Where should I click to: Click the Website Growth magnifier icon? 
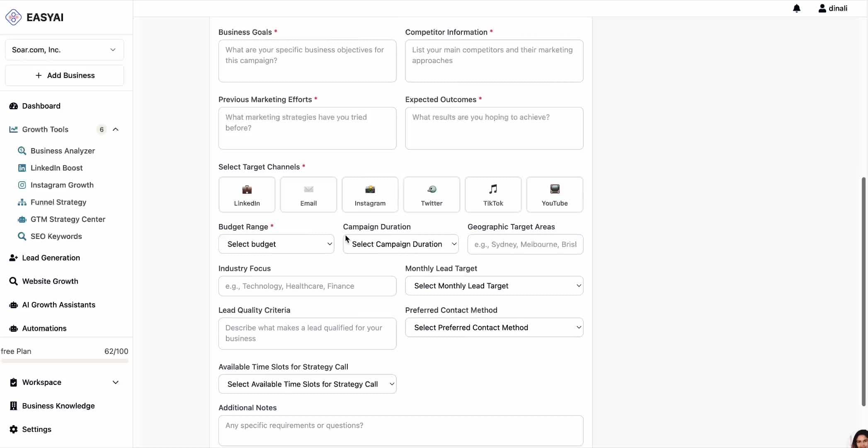[13, 281]
